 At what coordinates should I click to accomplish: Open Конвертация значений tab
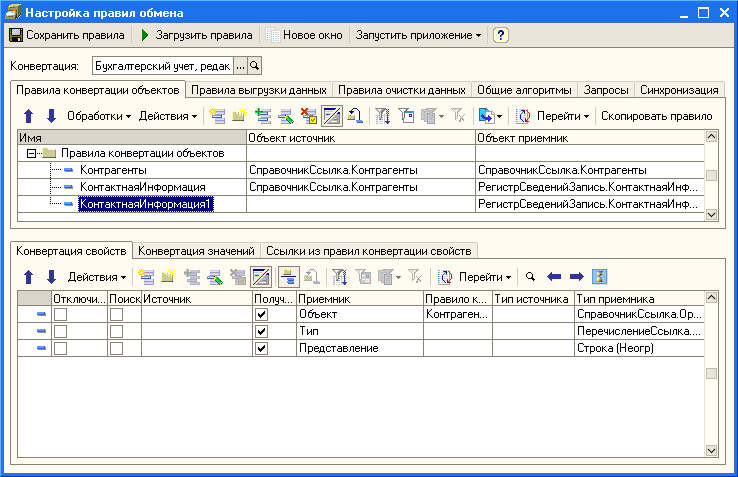(x=196, y=250)
